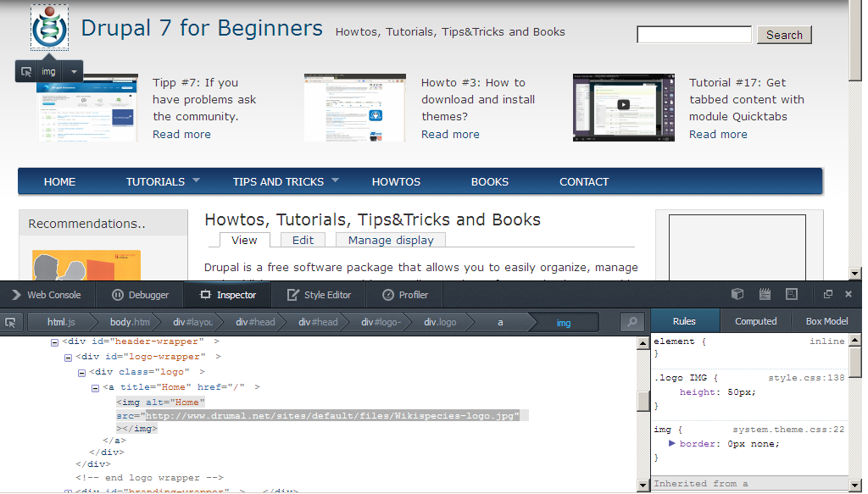This screenshot has width=868, height=494.
Task: Click the Howto #3 thumbnail image
Action: 355,108
